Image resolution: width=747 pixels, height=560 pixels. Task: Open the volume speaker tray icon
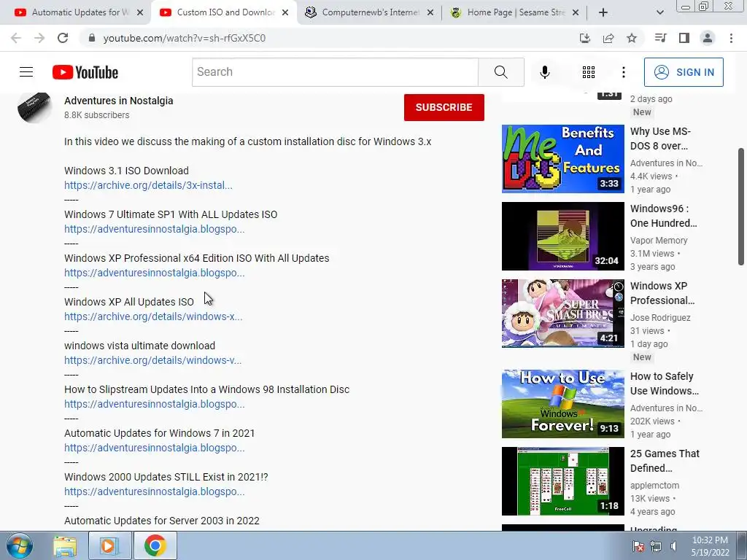(x=673, y=546)
